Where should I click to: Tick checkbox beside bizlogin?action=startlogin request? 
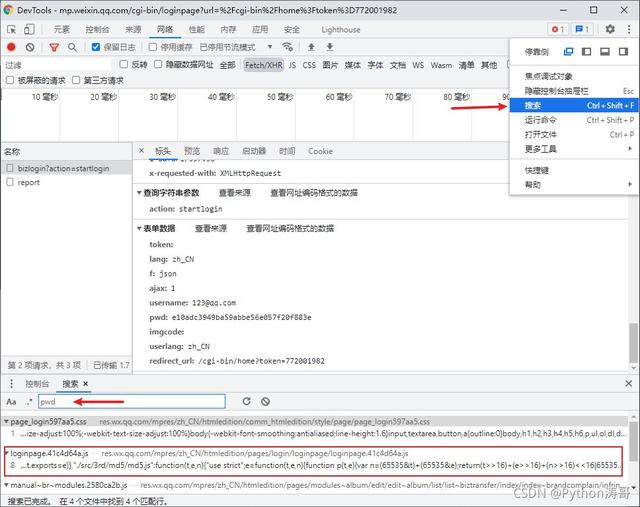[10, 168]
